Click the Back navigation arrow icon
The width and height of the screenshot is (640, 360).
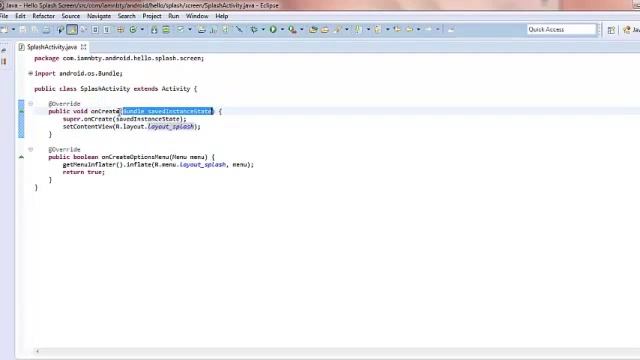409,29
